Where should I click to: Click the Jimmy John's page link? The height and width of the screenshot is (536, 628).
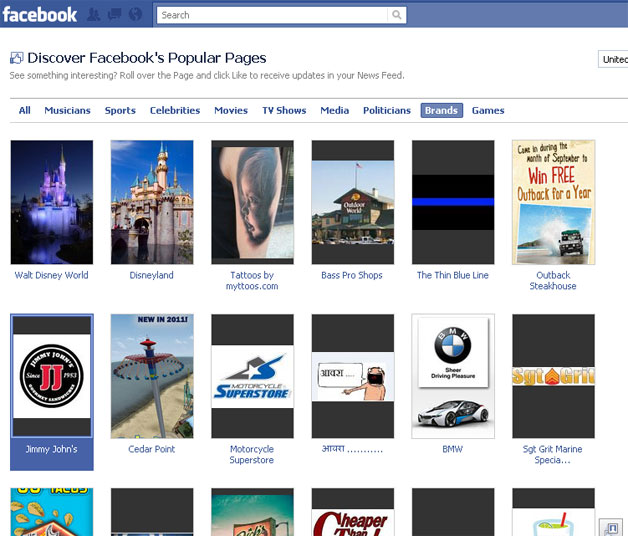pyautogui.click(x=52, y=449)
